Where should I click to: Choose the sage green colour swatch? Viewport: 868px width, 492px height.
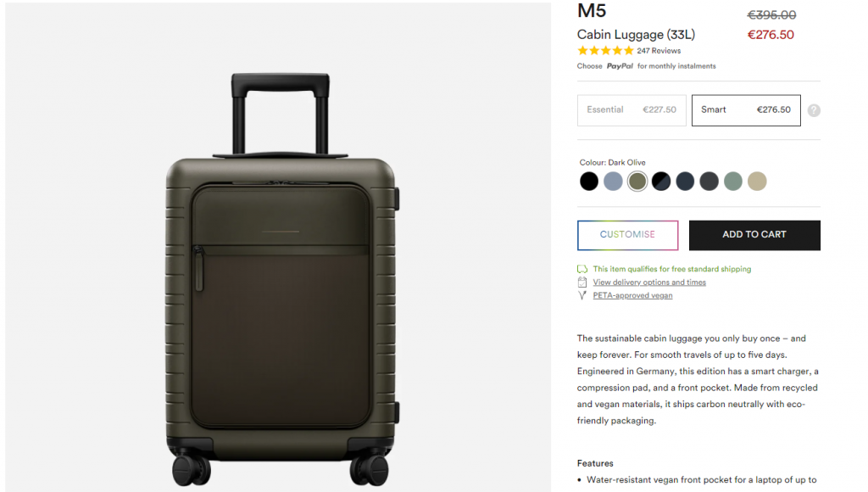click(733, 182)
